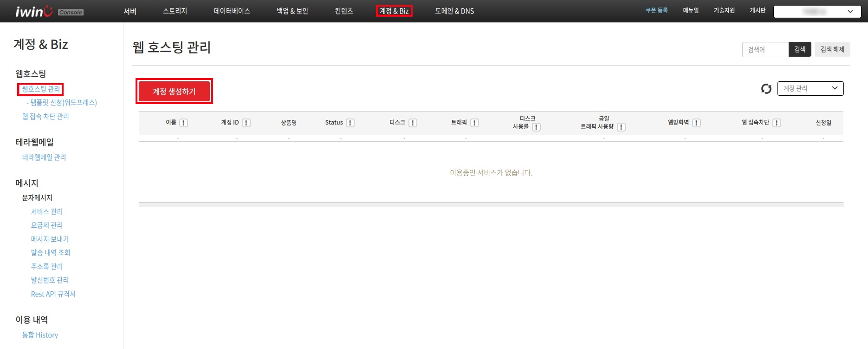Open 웹 접속 차단 관리 sidebar link

coord(45,117)
